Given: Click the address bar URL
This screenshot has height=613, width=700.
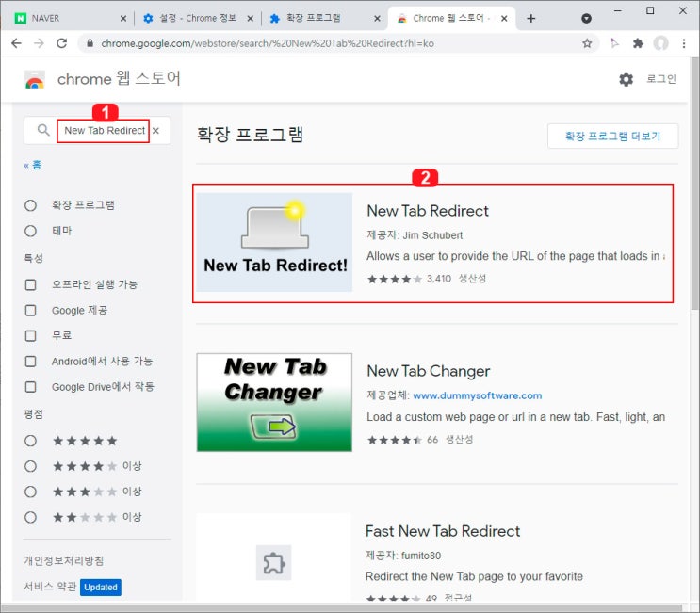Looking at the screenshot, I should click(268, 43).
